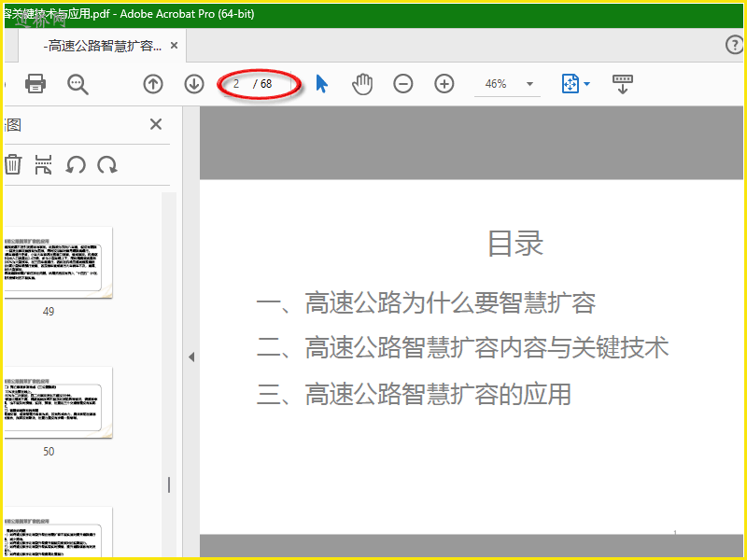Click the current page number field
Image resolution: width=747 pixels, height=560 pixels.
click(236, 84)
